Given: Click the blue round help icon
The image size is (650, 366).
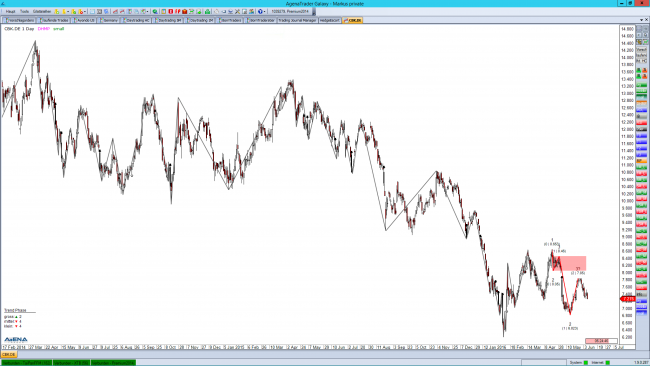Looking at the screenshot, I should coord(260,11).
